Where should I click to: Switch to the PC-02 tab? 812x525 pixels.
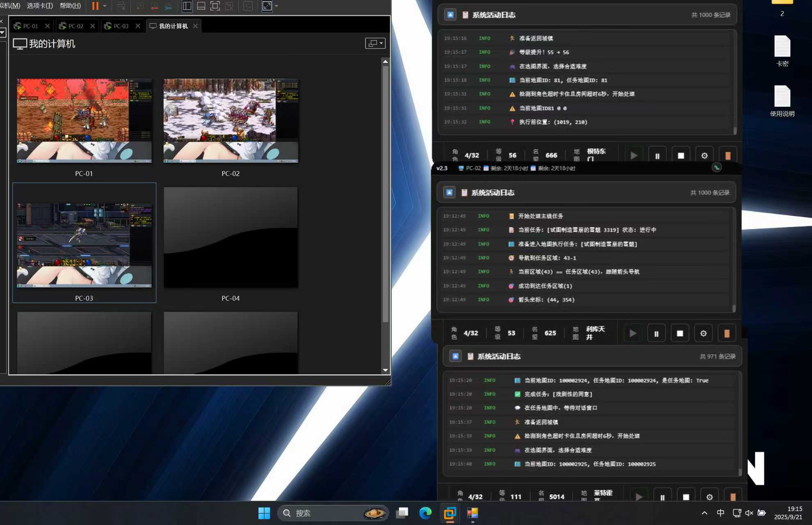[75, 26]
